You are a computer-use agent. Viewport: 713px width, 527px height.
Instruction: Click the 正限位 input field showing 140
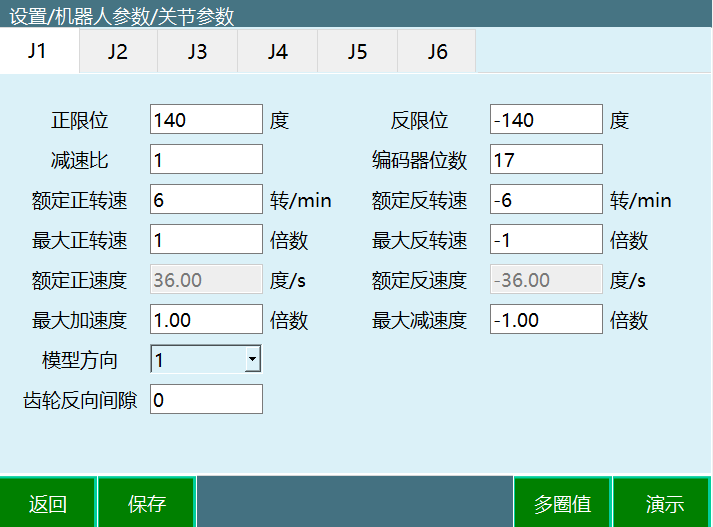coord(206,120)
